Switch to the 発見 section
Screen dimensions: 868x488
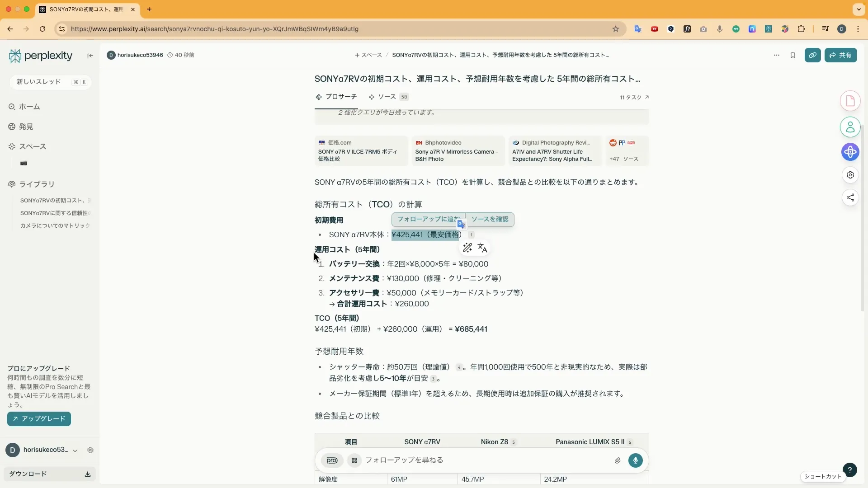tap(27, 127)
